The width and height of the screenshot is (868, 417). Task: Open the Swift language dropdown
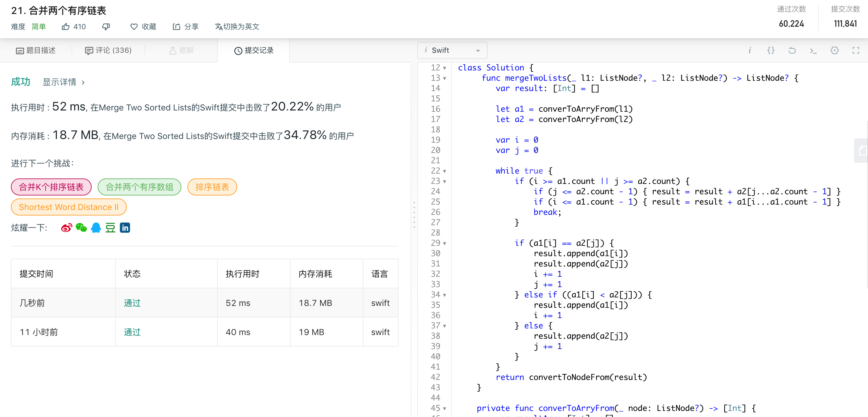pos(452,50)
